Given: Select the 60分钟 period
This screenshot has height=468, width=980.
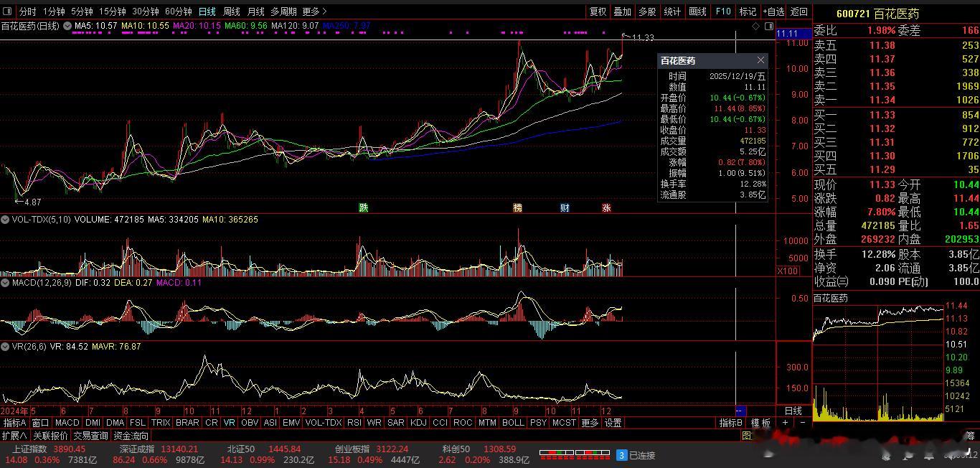Looking at the screenshot, I should (179, 11).
